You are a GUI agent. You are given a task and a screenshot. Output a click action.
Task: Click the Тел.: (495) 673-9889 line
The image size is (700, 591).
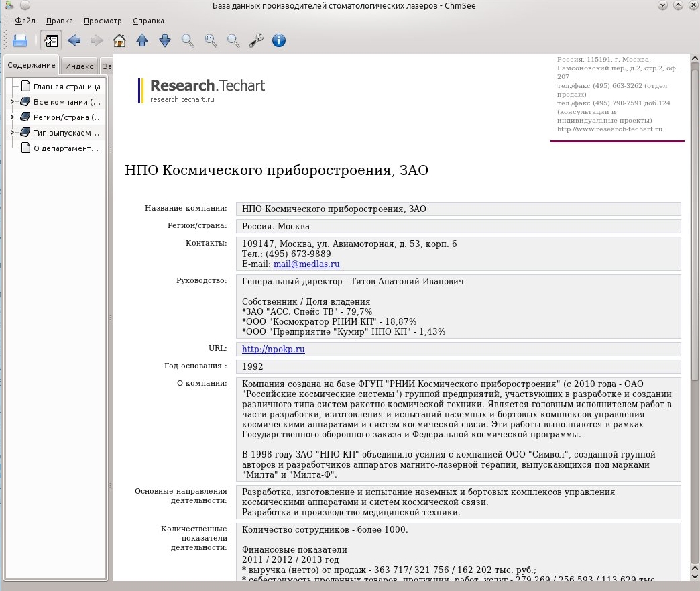[x=286, y=254]
